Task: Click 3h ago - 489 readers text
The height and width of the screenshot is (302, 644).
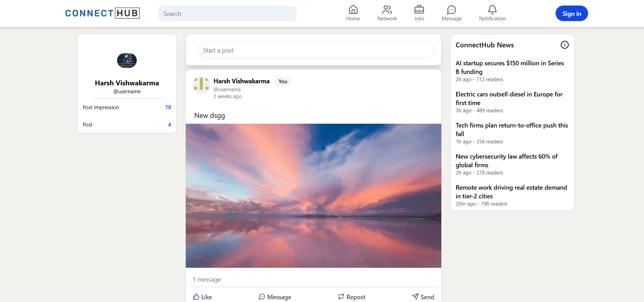Action: [x=479, y=111]
